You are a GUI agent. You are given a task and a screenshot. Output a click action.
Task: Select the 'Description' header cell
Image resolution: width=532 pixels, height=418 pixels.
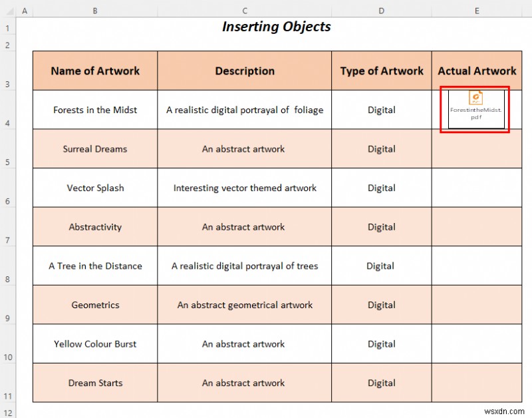244,71
